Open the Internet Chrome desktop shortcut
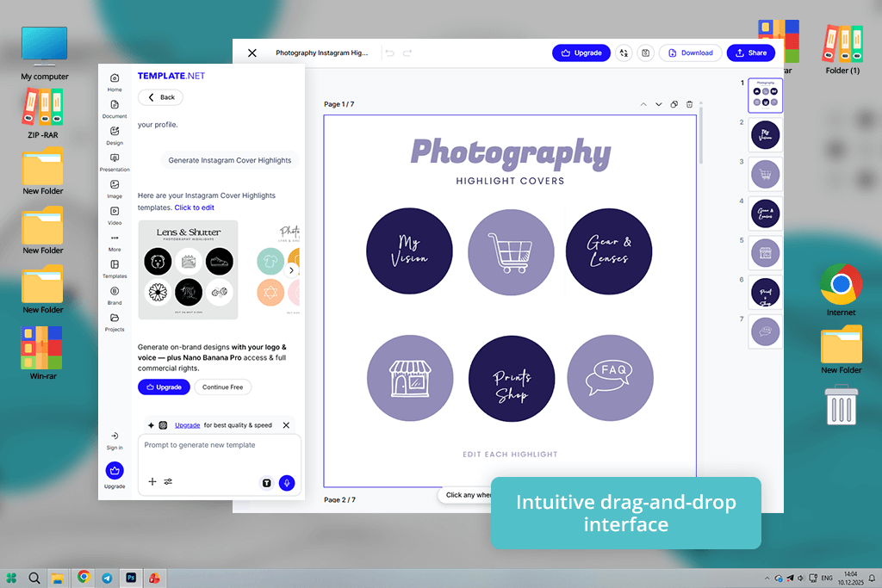Image resolution: width=882 pixels, height=588 pixels. 841,290
